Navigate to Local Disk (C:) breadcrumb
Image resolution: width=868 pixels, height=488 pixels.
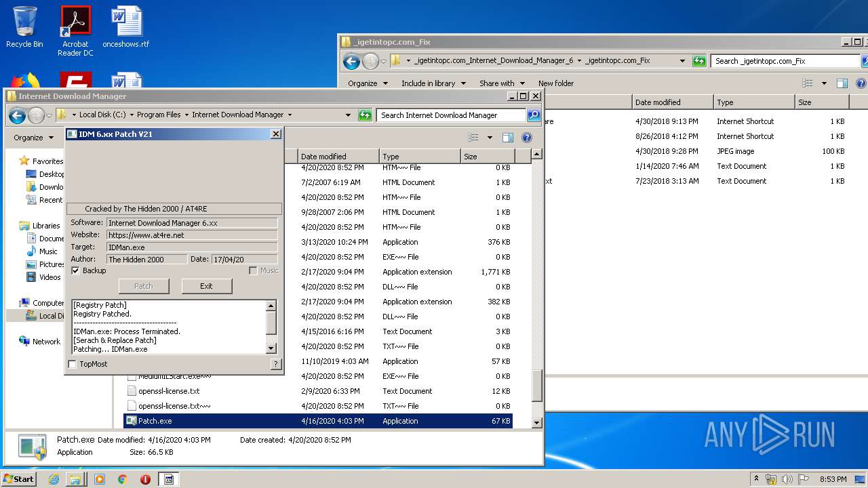point(102,115)
